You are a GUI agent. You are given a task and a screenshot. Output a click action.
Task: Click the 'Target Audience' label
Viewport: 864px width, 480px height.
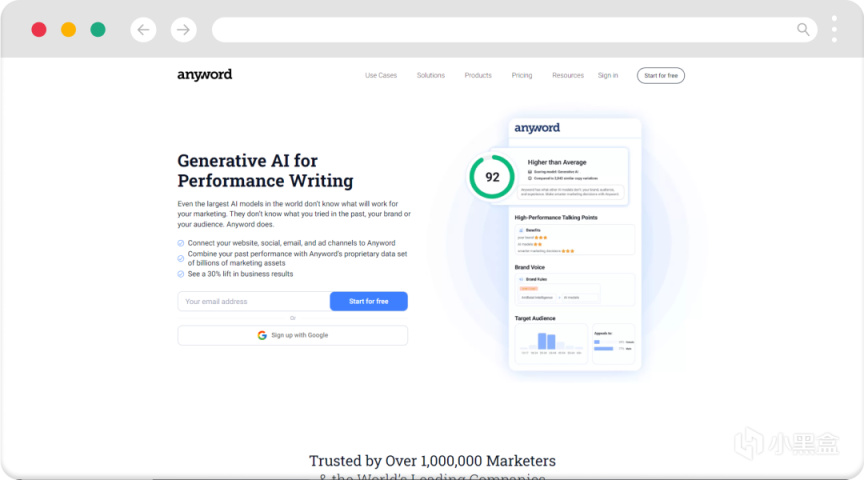point(535,319)
